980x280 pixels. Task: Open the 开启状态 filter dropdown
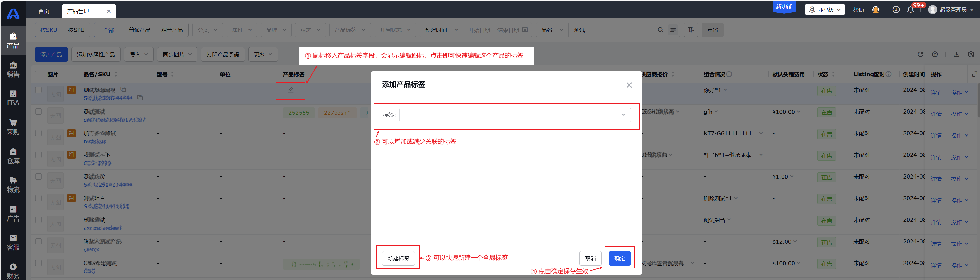coord(395,30)
